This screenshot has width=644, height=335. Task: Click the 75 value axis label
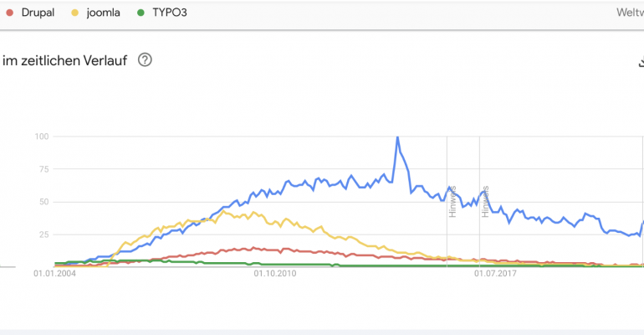click(44, 169)
